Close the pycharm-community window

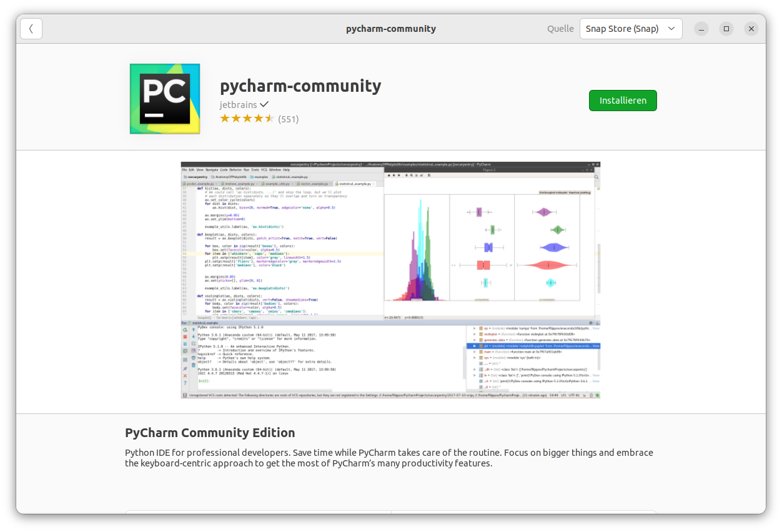pyautogui.click(x=751, y=29)
